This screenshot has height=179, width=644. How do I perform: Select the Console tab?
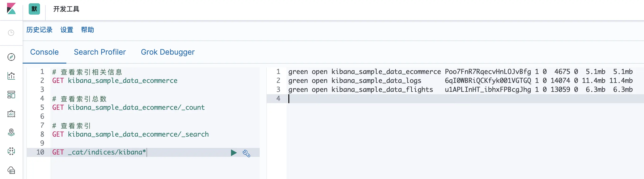44,52
